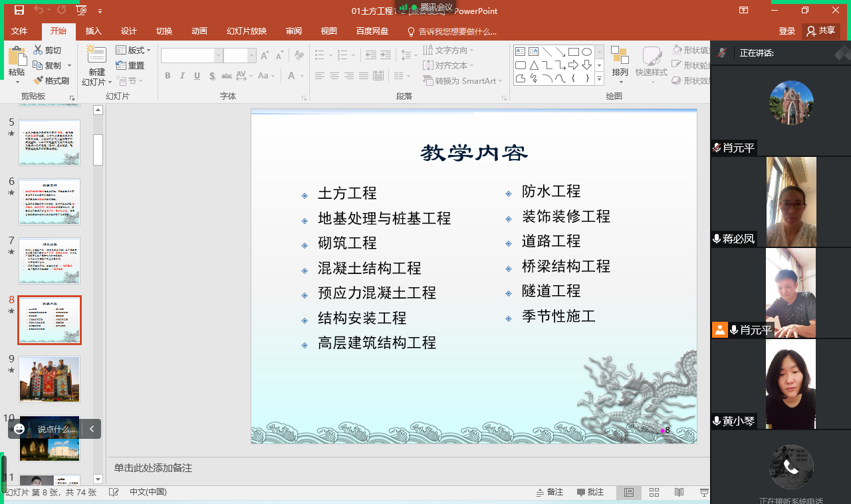The image size is (851, 504).
Task: Expand the shapes gallery more arrow
Action: click(599, 79)
